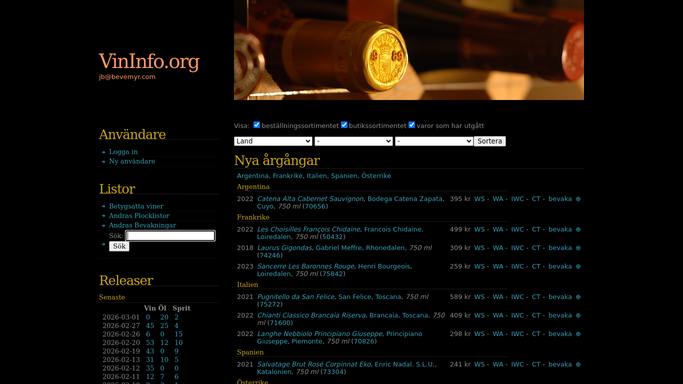Click CT link for Sancerre Les Baronnes
This screenshot has height=384, width=683.
pos(536,266)
